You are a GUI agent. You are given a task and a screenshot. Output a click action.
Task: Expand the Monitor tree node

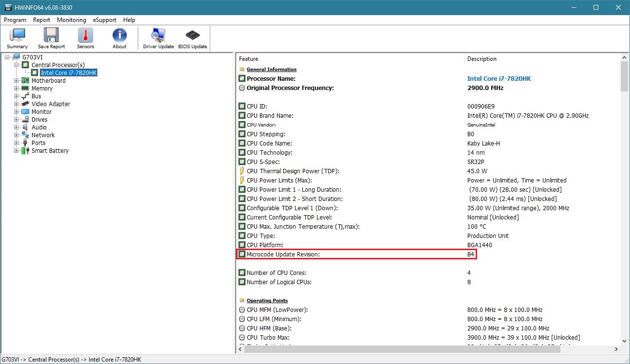pos(16,111)
